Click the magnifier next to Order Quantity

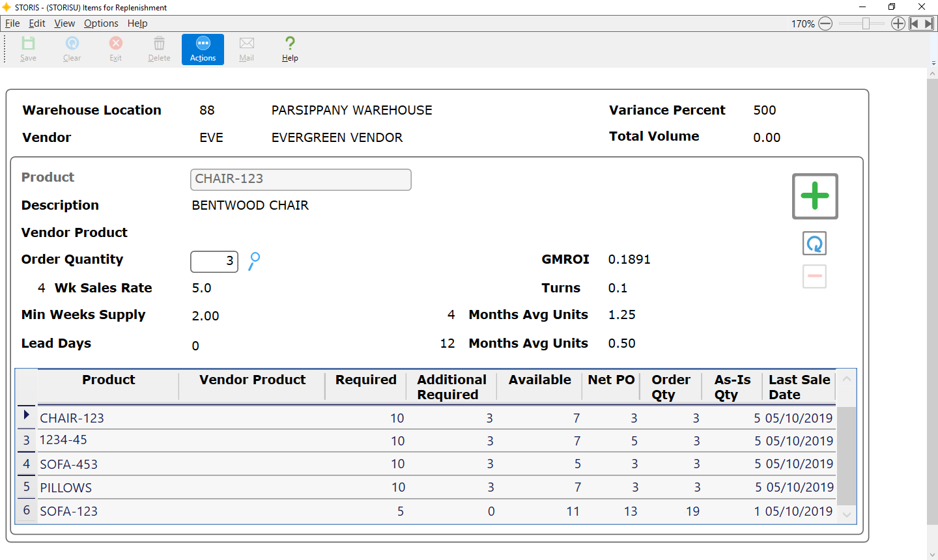coord(254,261)
